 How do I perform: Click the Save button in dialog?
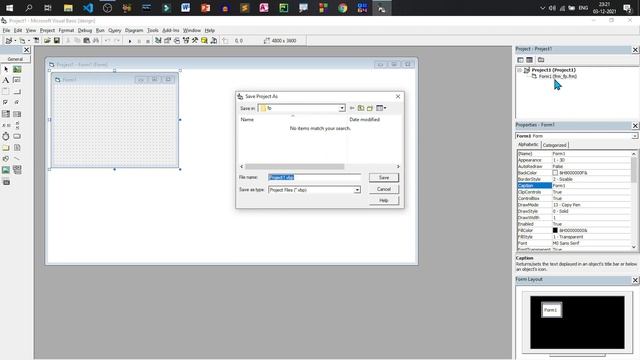384,178
